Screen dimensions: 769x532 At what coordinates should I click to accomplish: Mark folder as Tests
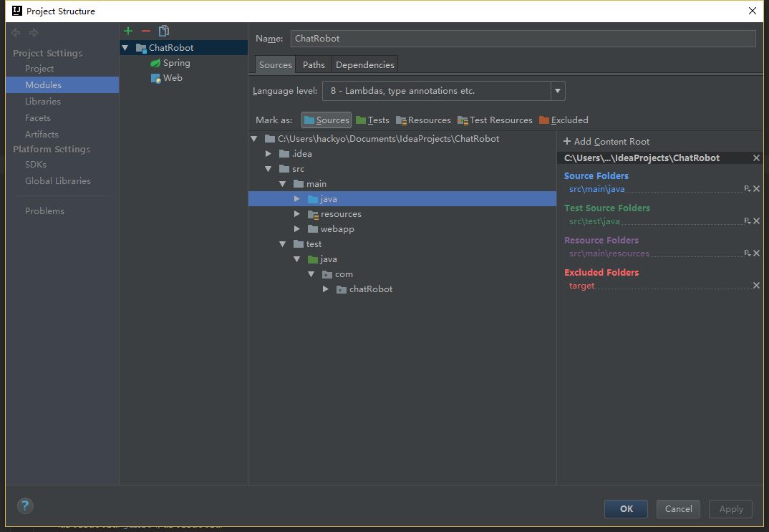pyautogui.click(x=372, y=120)
